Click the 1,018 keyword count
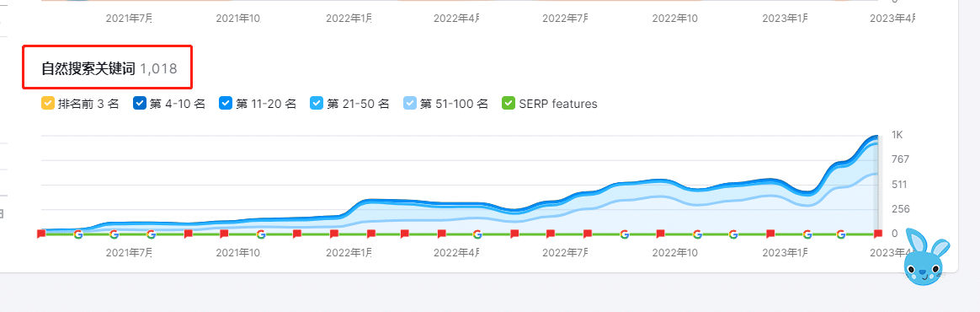Viewport: 980px width, 312px height. [159, 68]
